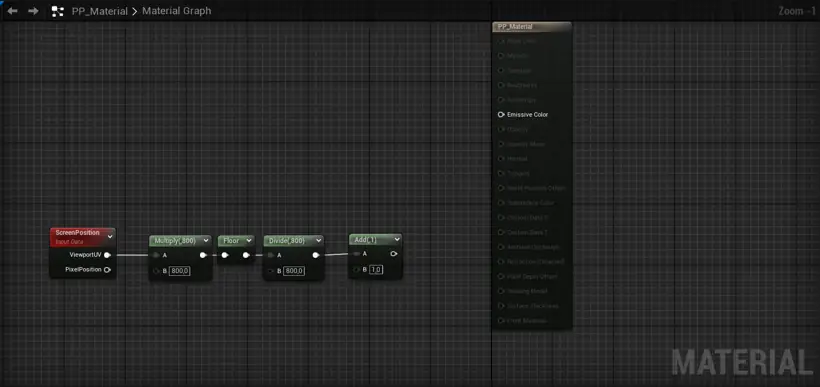Click the graph icon before PP_Material breadcrumb
This screenshot has height=387, width=820.
pos(58,11)
